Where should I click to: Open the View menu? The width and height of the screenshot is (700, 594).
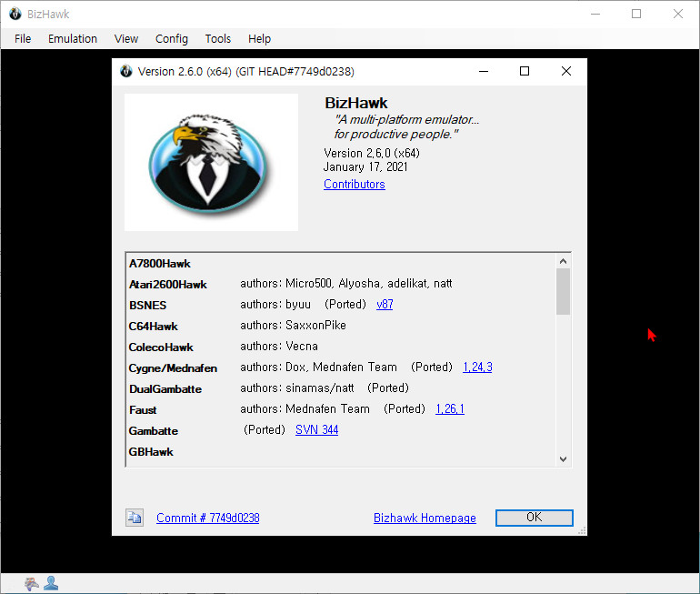[x=125, y=39]
